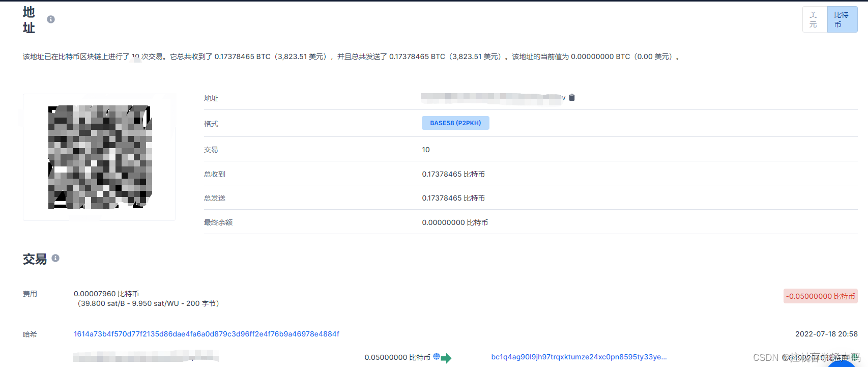868x367 pixels.
Task: Click 总发送 row label
Action: pos(215,198)
